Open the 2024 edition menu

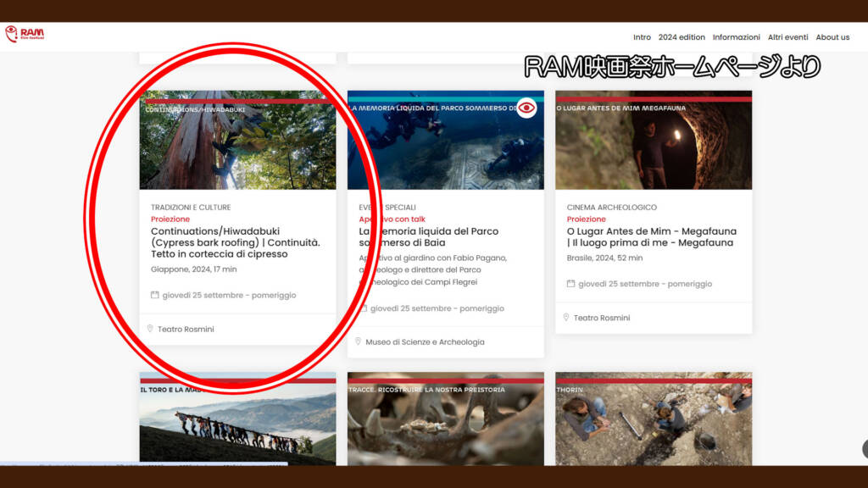pyautogui.click(x=682, y=37)
